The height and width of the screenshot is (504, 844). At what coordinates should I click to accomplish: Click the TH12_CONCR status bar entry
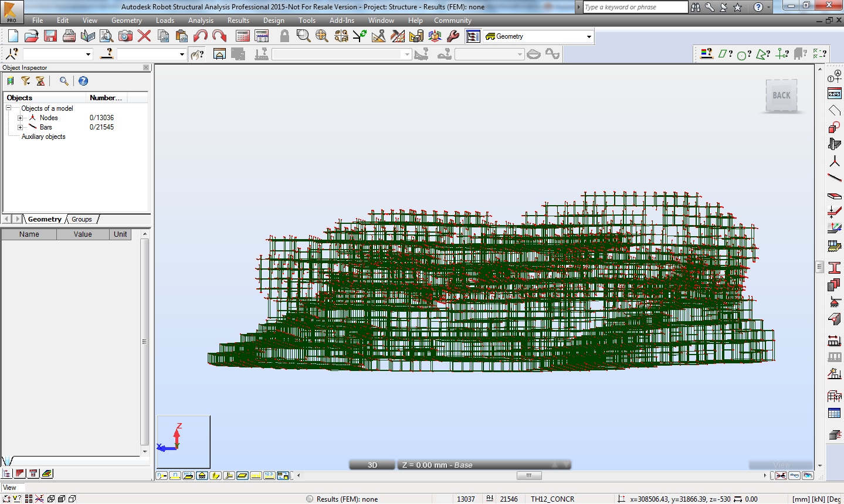pyautogui.click(x=553, y=499)
